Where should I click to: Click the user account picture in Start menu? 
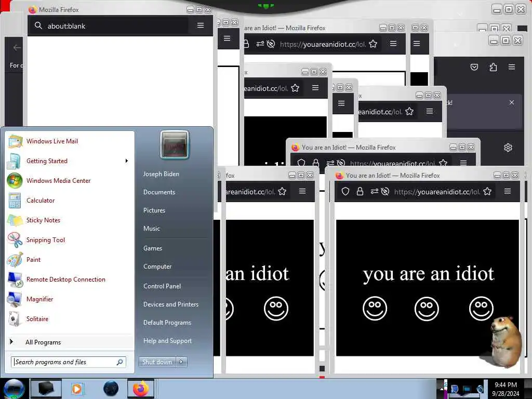tap(175, 145)
